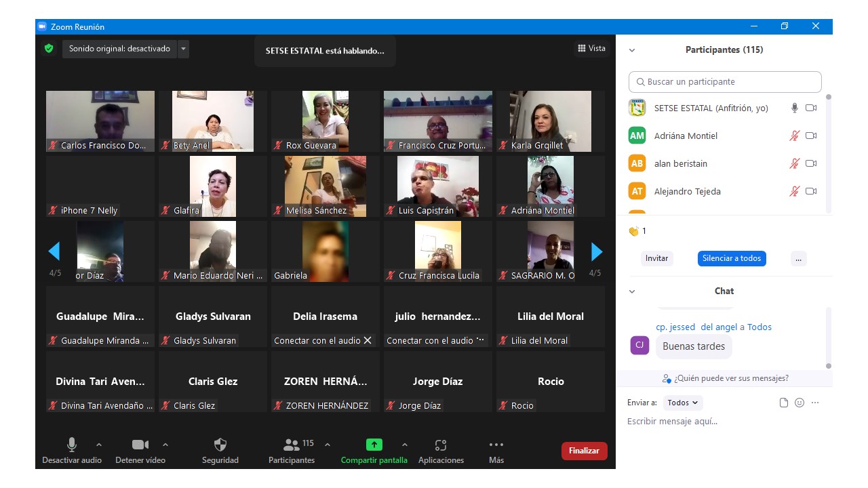868x488 pixels.
Task: Open the Más three-dots menu
Action: click(496, 445)
